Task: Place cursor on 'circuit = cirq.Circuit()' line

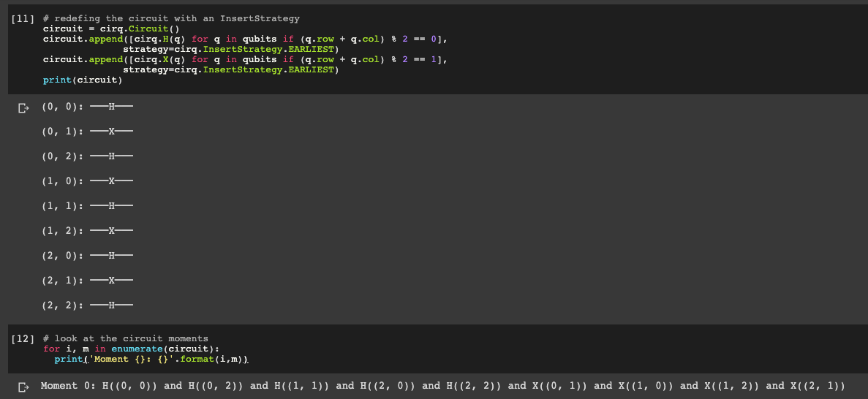Action: click(x=112, y=28)
